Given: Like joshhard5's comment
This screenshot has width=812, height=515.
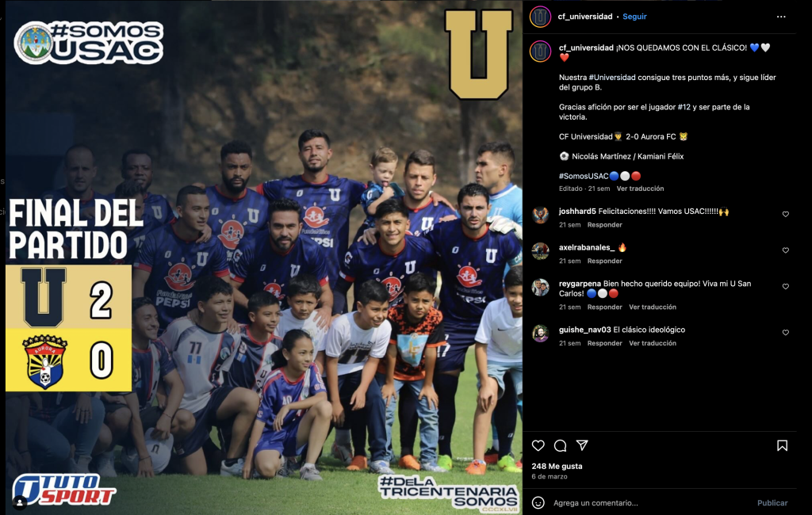Looking at the screenshot, I should pyautogui.click(x=786, y=214).
